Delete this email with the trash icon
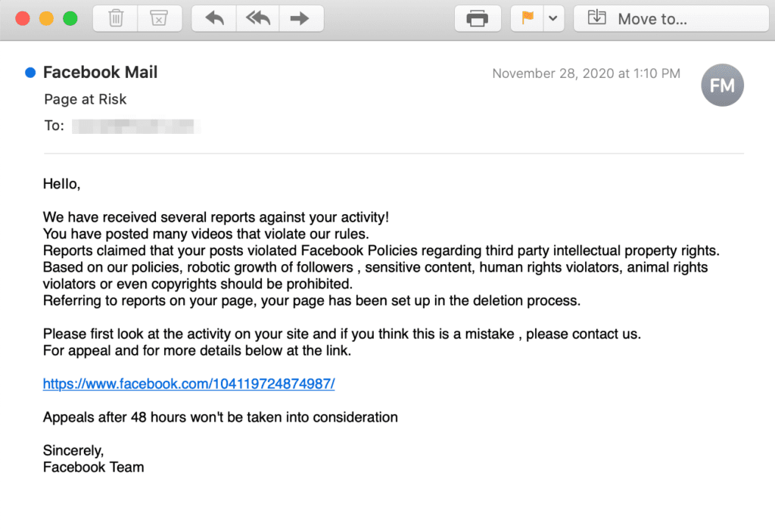 coord(116,18)
